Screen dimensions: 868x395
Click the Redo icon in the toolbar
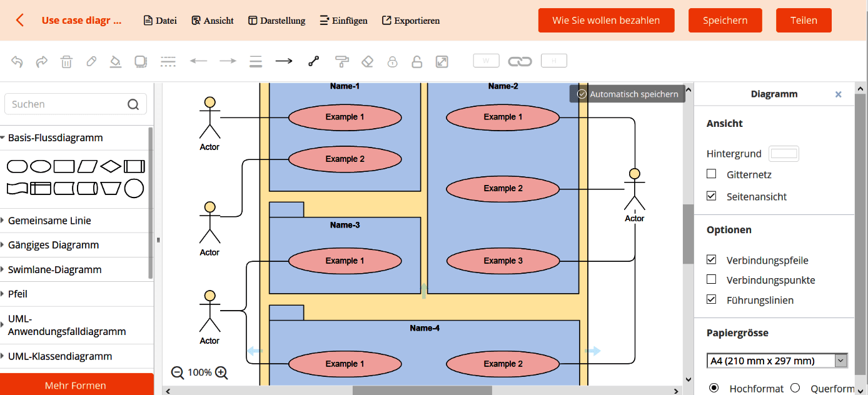[x=41, y=61]
